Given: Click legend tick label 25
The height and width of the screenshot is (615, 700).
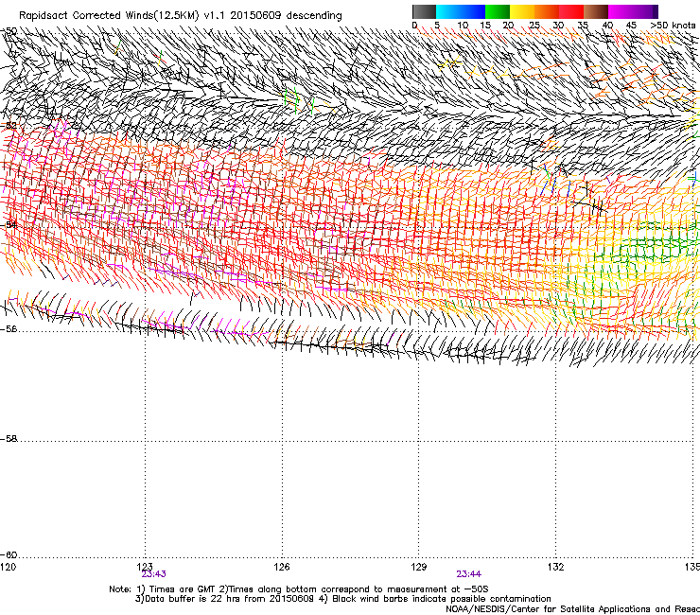Looking at the screenshot, I should (x=534, y=25).
